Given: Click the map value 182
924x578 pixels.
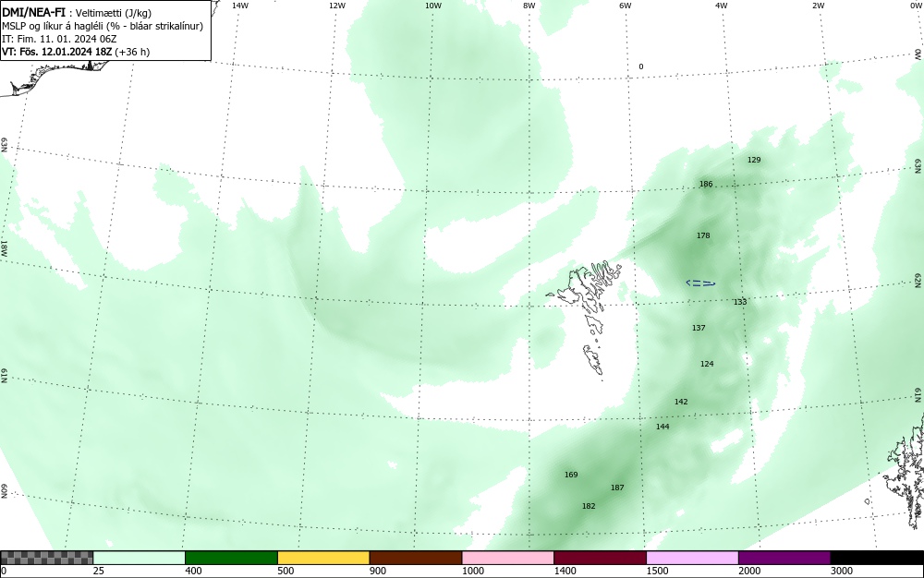Looking at the screenshot, I should point(588,506).
